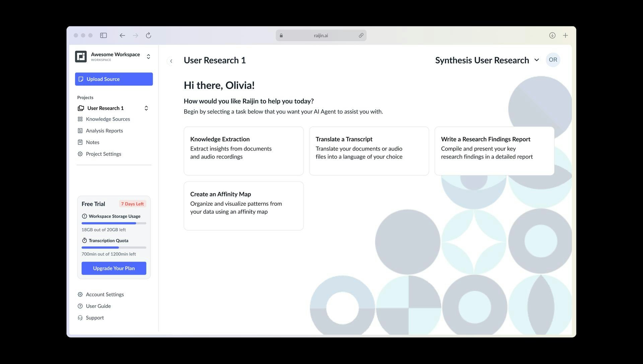The image size is (643, 364).
Task: Click the raijin.ai address bar
Action: point(320,35)
